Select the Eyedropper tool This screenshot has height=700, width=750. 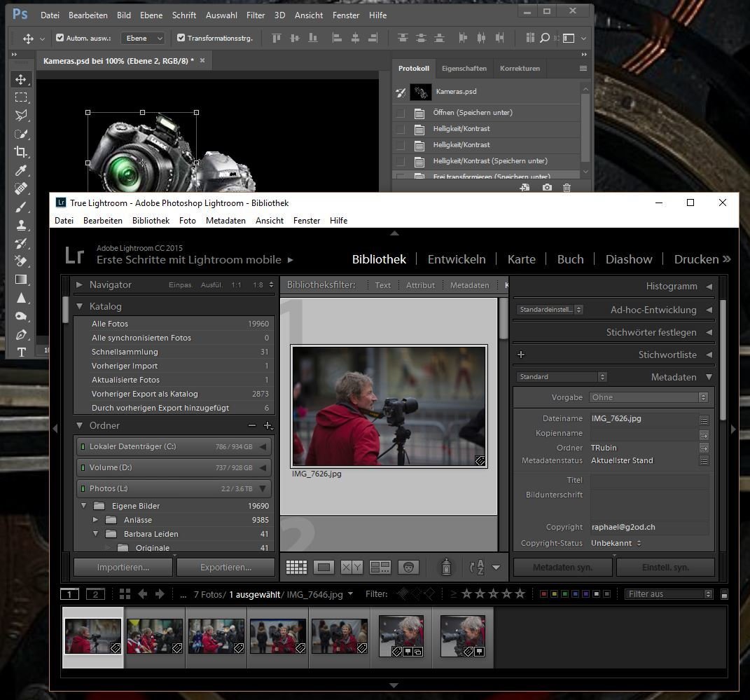coord(21,170)
